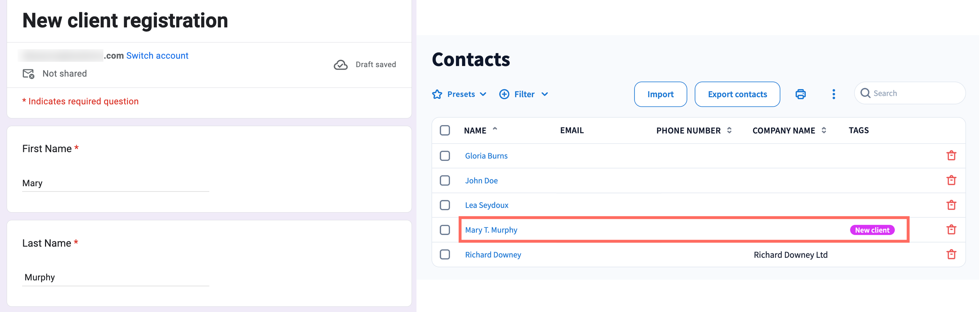Select the Mary T. Murphy row checkbox
Image resolution: width=980 pixels, height=312 pixels.
[x=445, y=230]
